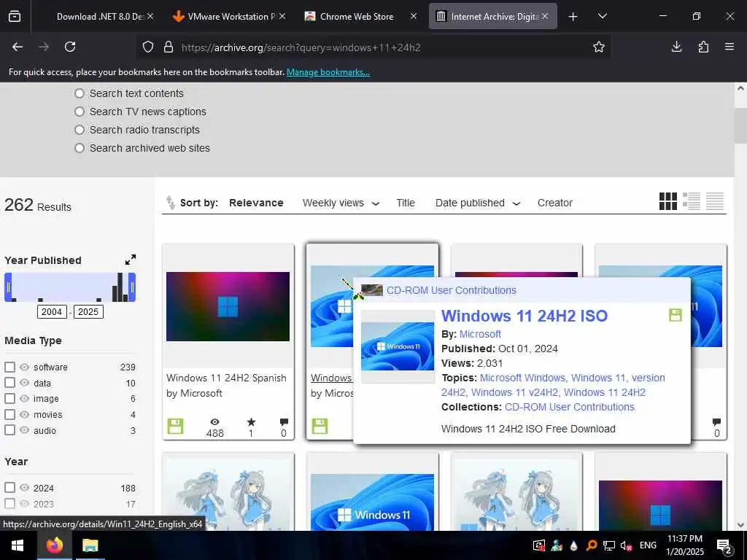
Task: Click the muted volume tray icon
Action: click(626, 545)
